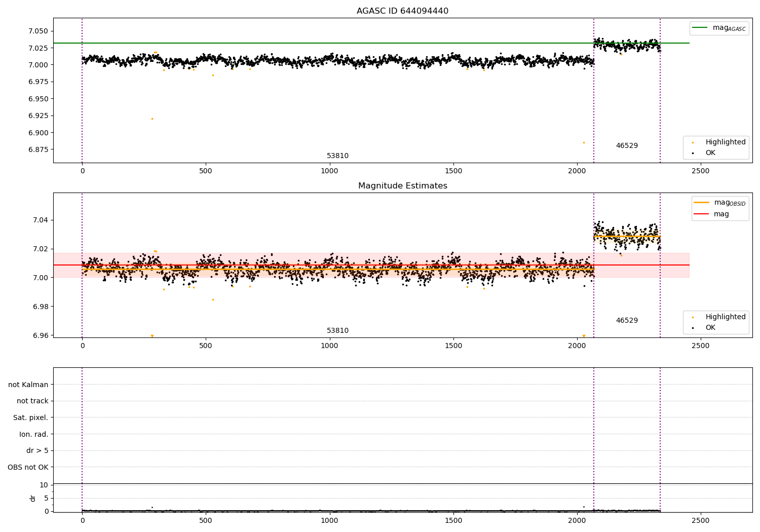Click the 'Magnitude Estimates' panel title

(402, 186)
